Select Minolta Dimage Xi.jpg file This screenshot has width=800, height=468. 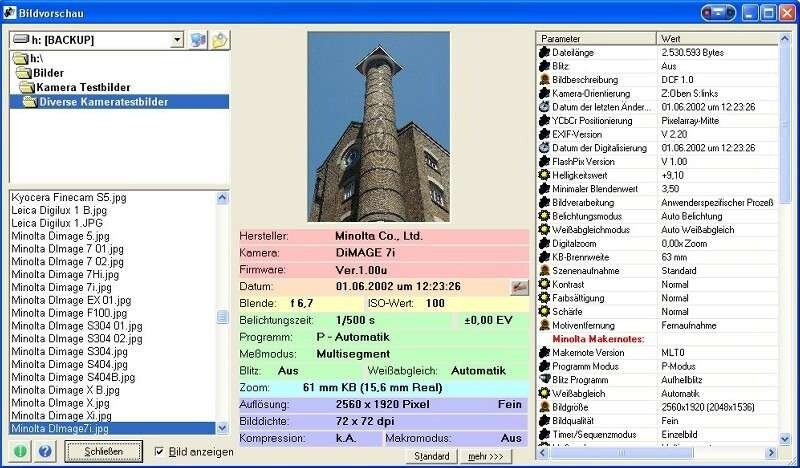(x=61, y=415)
